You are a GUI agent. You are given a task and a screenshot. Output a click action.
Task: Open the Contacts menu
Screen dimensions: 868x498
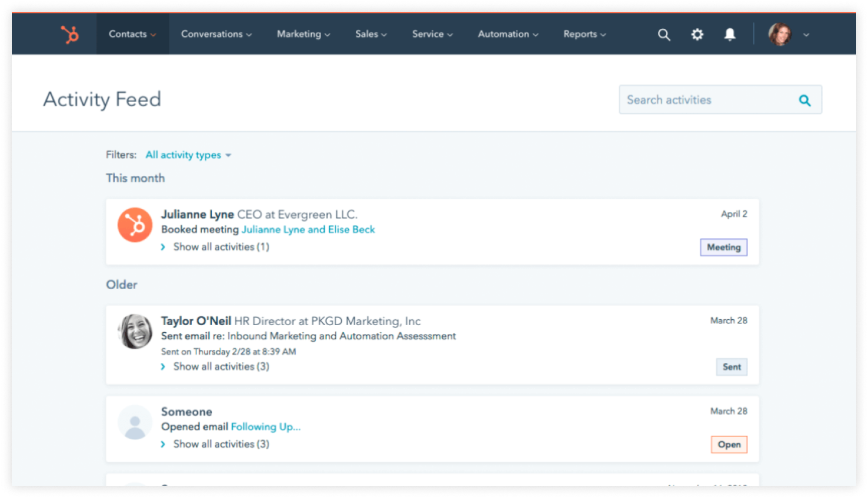[132, 34]
